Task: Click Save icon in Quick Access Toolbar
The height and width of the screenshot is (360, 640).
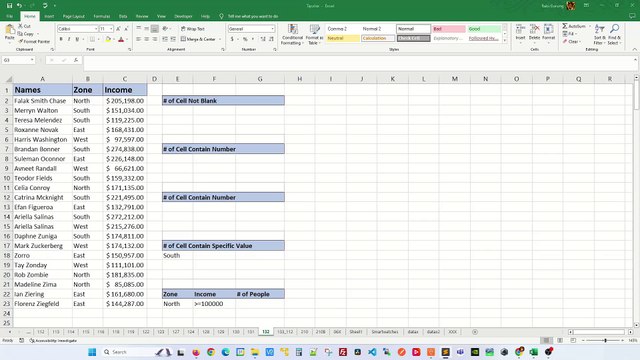Action: click(9, 5)
